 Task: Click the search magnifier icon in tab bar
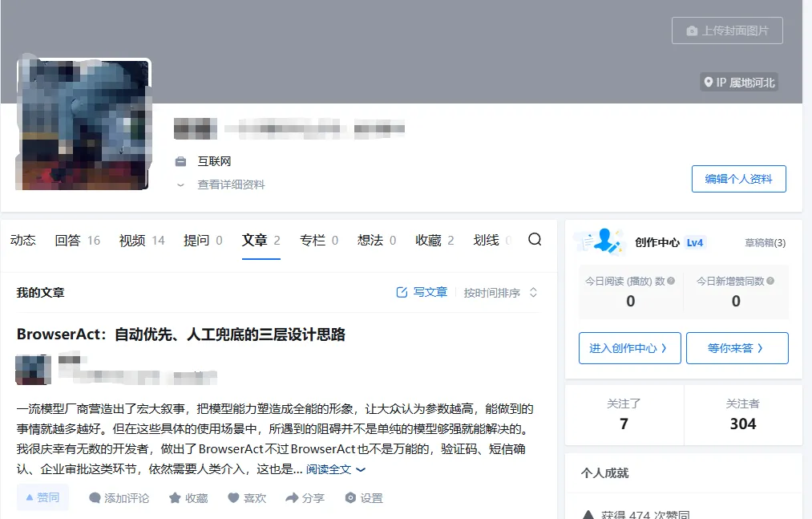click(x=535, y=240)
